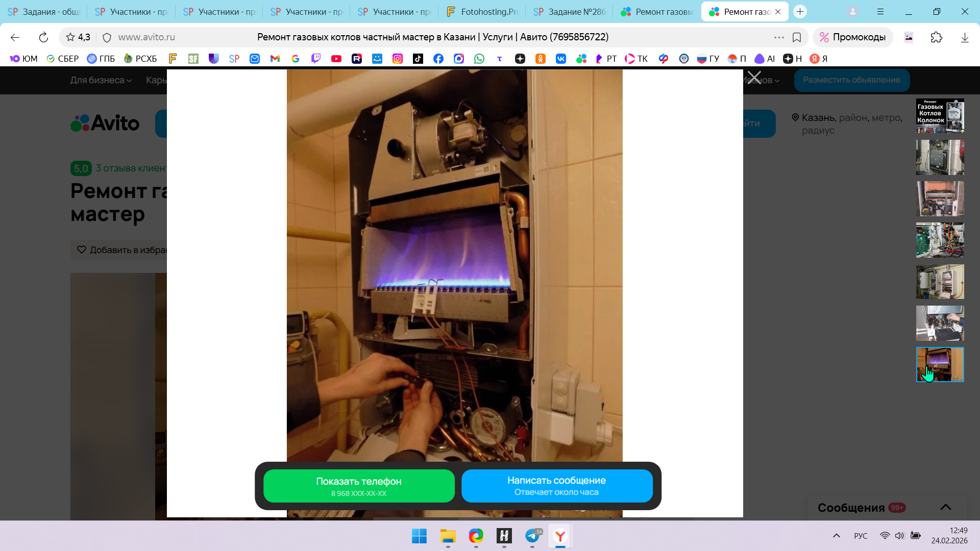Open Windows system tray hidden icons

point(836,536)
